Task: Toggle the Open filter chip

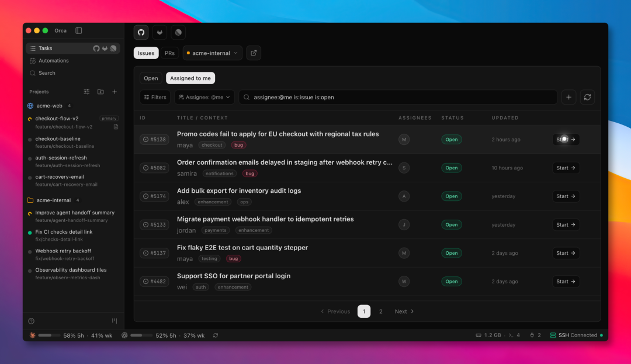Action: 151,78
